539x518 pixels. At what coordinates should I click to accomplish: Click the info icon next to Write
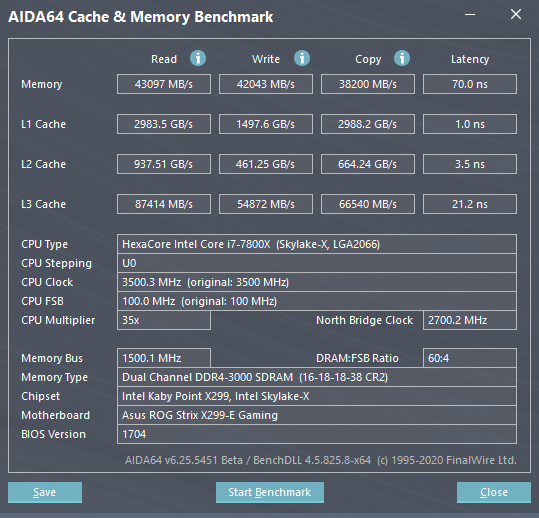tap(302, 58)
